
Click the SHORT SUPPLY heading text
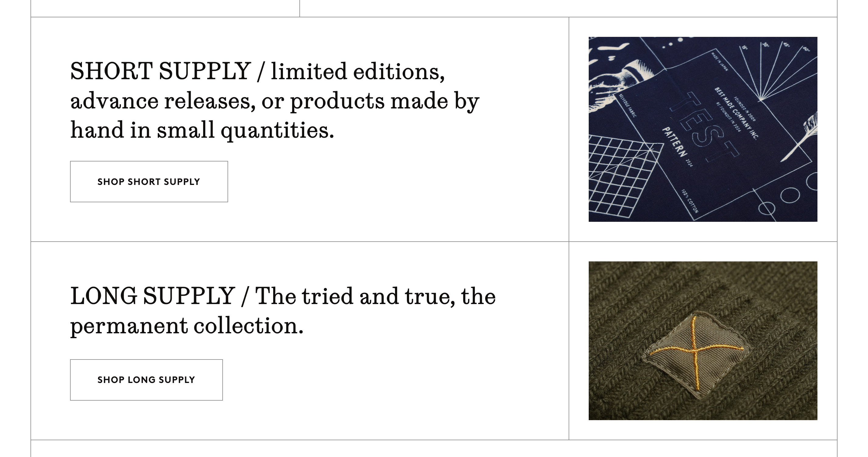tap(161, 72)
